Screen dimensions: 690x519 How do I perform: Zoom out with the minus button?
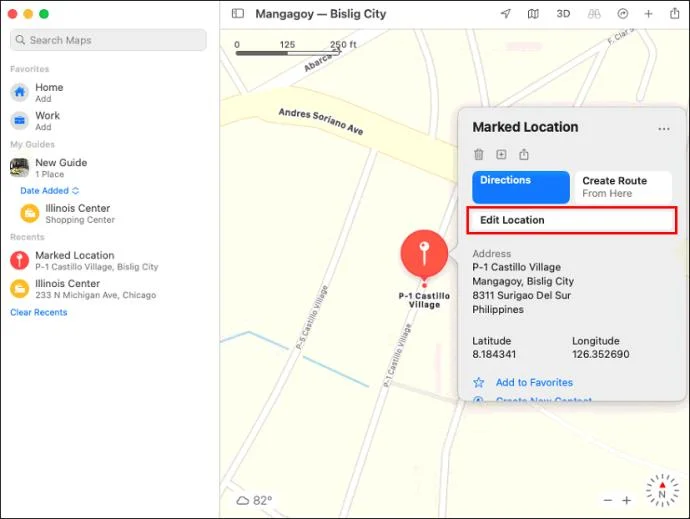[x=608, y=501]
